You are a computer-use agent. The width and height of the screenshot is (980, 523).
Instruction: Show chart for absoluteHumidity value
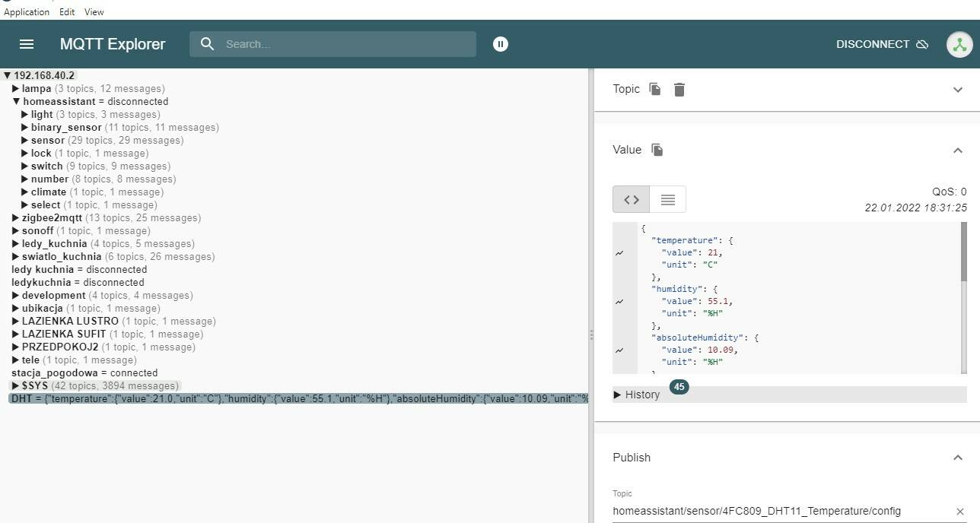619,350
